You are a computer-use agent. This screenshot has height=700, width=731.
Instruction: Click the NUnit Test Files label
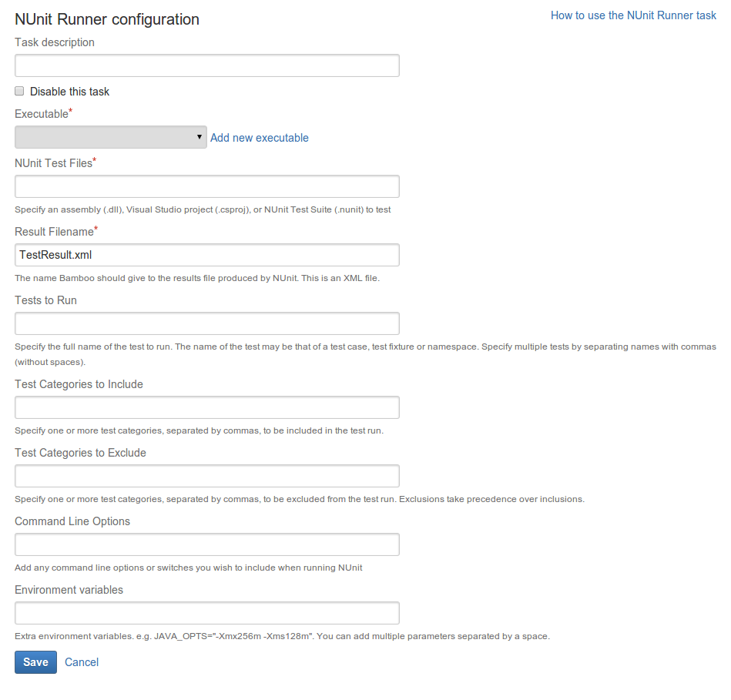pyautogui.click(x=54, y=163)
